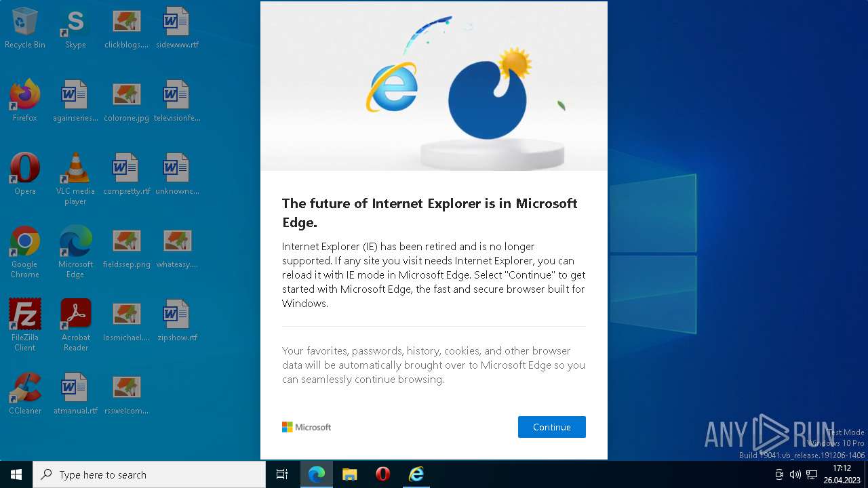Open Task View from the taskbar
The width and height of the screenshot is (868, 488).
[x=282, y=474]
